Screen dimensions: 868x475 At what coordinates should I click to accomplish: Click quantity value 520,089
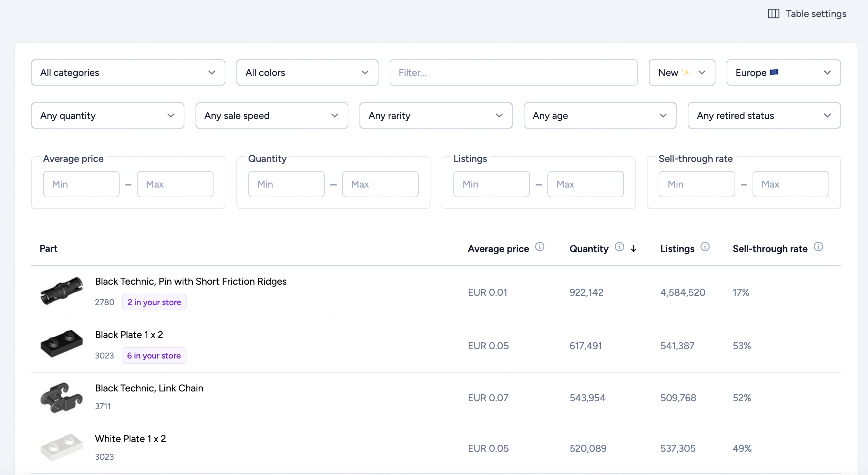point(588,448)
